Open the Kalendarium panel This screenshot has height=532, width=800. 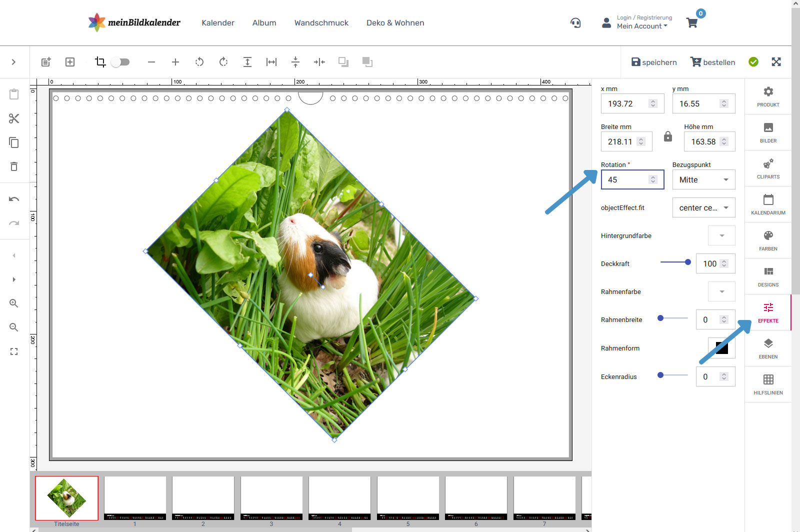click(x=768, y=204)
